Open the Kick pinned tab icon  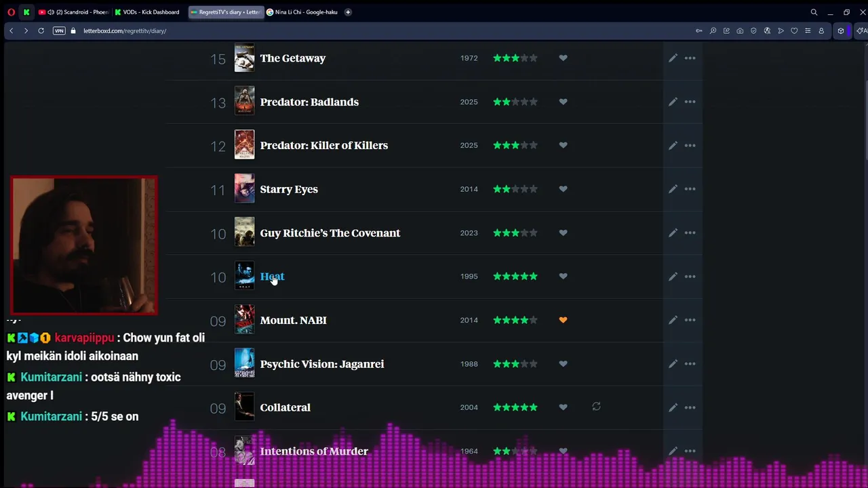click(x=26, y=12)
